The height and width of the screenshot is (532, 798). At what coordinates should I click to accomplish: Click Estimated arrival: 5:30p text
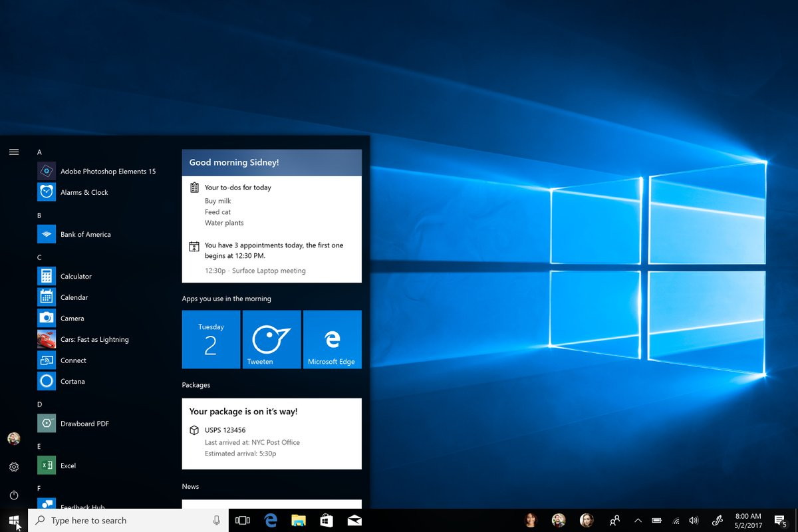coord(241,454)
